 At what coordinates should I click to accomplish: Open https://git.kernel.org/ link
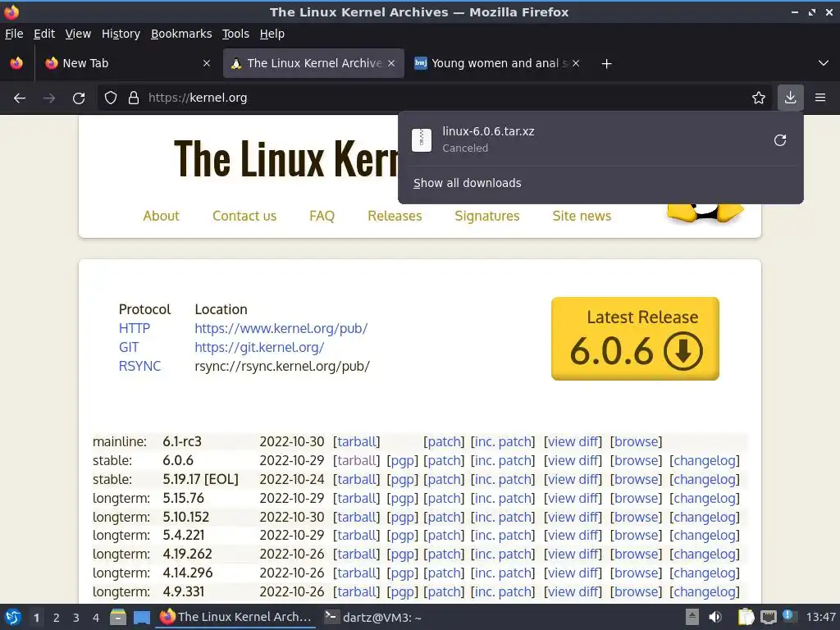pyautogui.click(x=259, y=347)
